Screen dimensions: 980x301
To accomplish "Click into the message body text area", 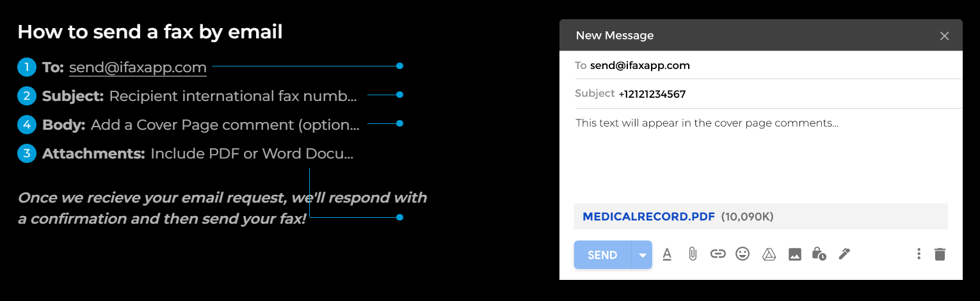I will tap(761, 157).
